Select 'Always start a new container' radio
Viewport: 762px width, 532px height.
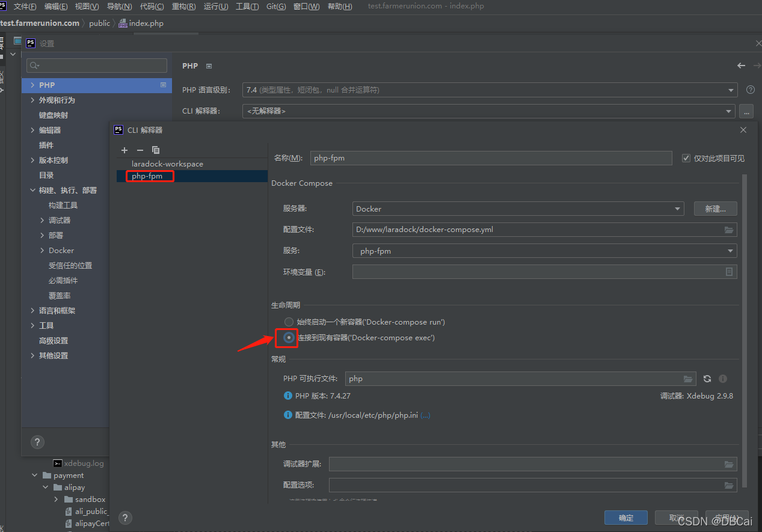289,322
